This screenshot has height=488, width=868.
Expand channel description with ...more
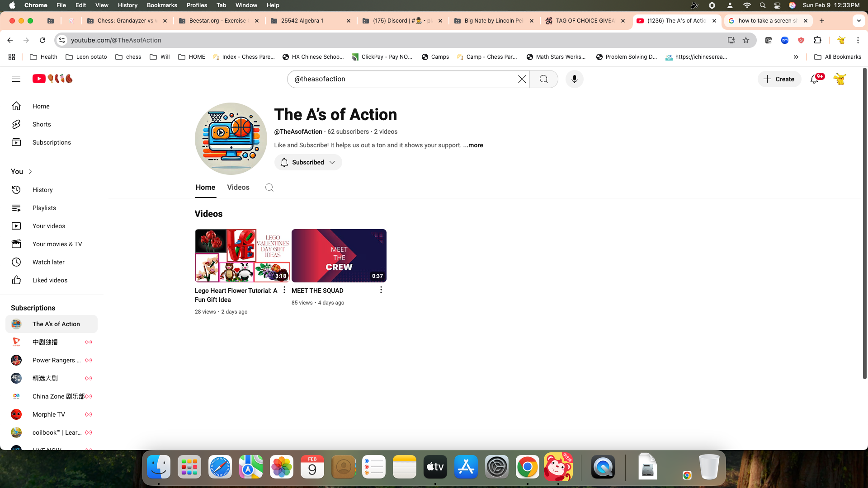[473, 145]
